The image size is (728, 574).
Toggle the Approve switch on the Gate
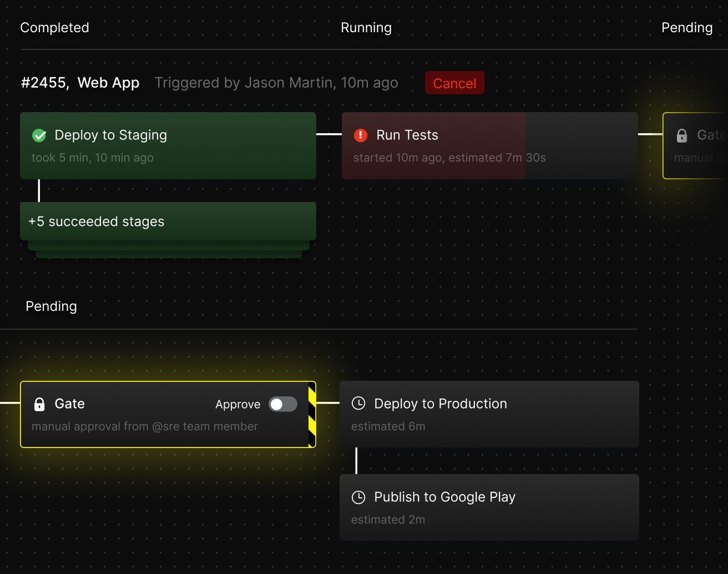pyautogui.click(x=283, y=404)
